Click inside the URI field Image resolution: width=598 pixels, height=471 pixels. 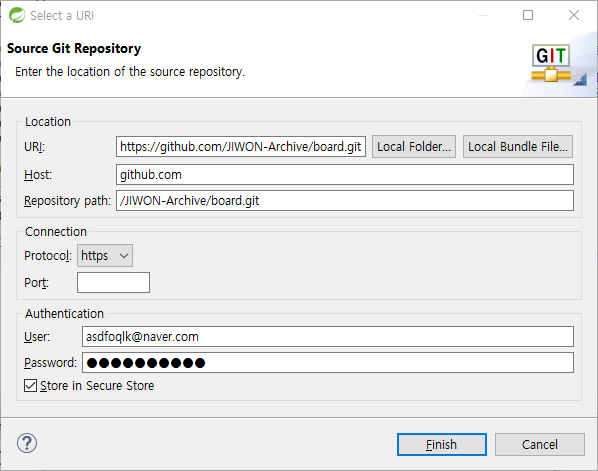point(241,146)
